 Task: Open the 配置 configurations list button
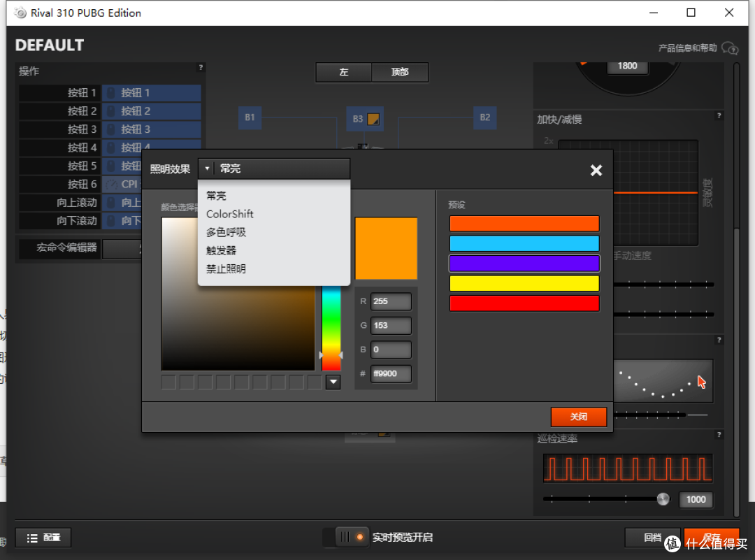coord(43,538)
